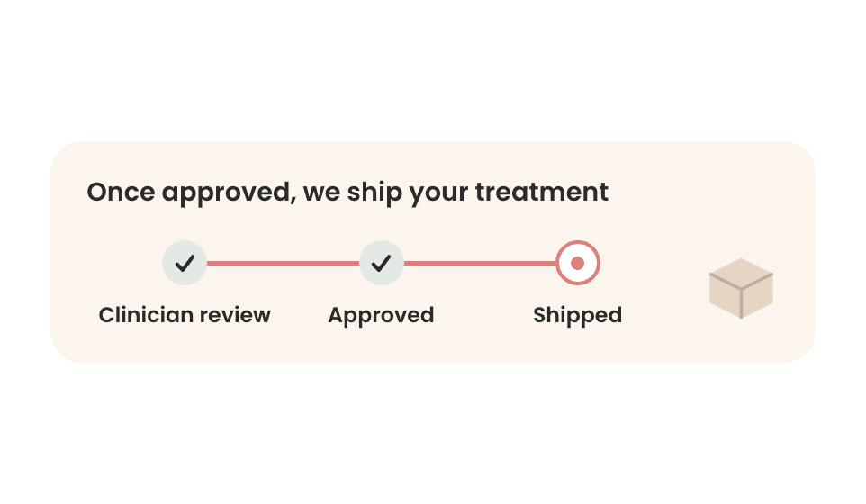Click the word "treatment" in the heading
The width and height of the screenshot is (866, 504).
541,192
